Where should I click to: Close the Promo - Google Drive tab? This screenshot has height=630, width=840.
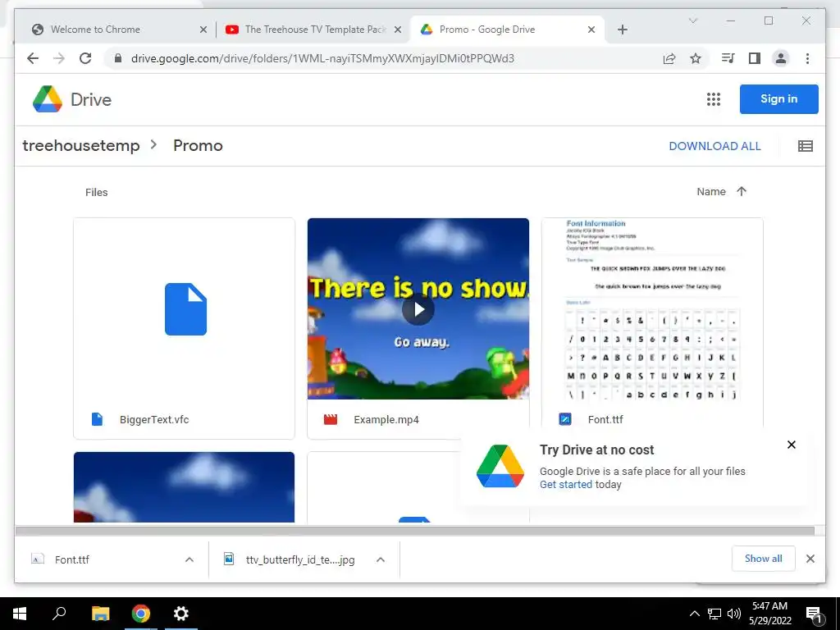[591, 30]
